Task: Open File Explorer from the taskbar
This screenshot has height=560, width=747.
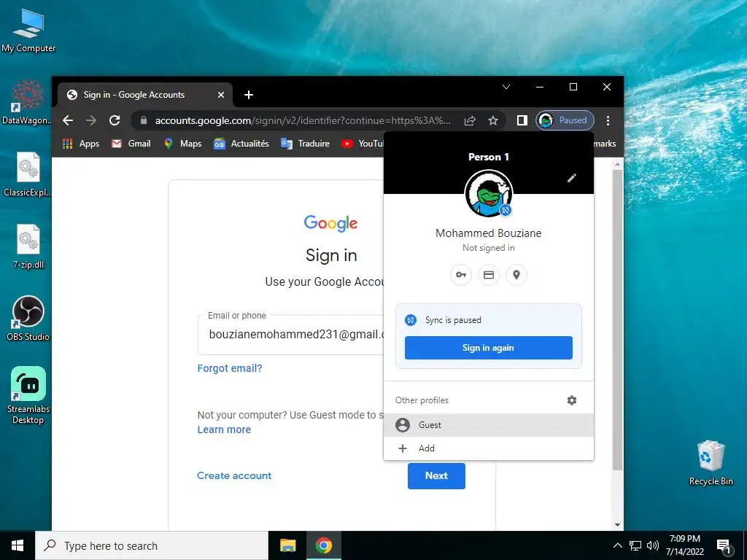Action: pos(287,545)
